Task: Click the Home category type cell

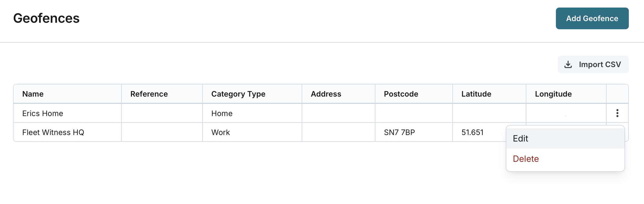Action: 222,113
